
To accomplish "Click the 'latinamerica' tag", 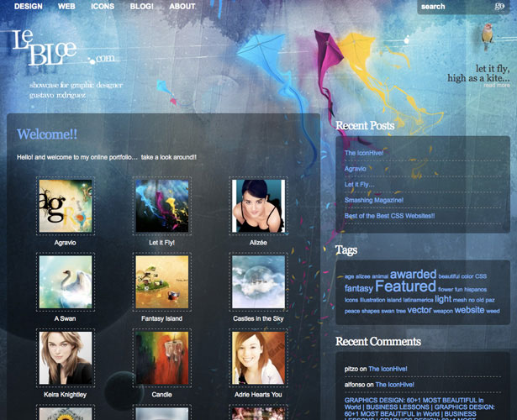I will point(418,300).
